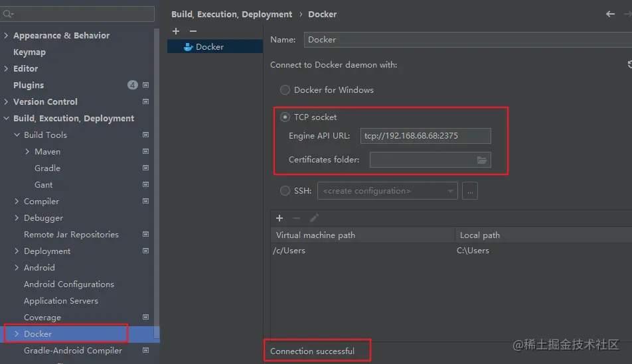Expand the Docker settings node chevron

[17, 334]
